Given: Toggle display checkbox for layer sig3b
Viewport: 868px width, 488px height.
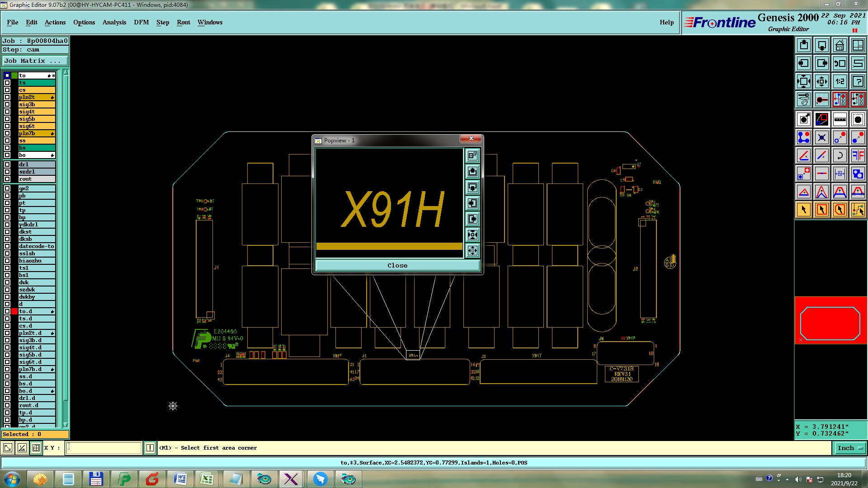Looking at the screenshot, I should (x=7, y=104).
